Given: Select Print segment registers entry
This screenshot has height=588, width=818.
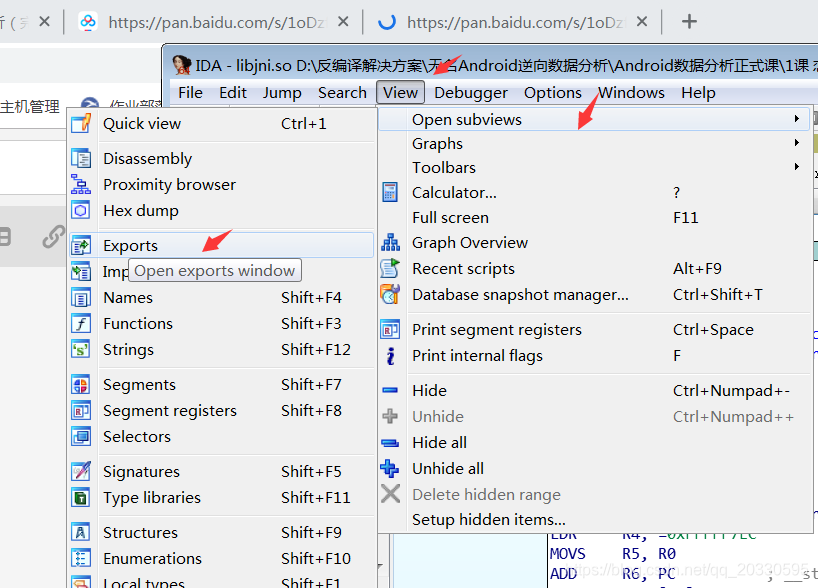Looking at the screenshot, I should tap(595, 330).
